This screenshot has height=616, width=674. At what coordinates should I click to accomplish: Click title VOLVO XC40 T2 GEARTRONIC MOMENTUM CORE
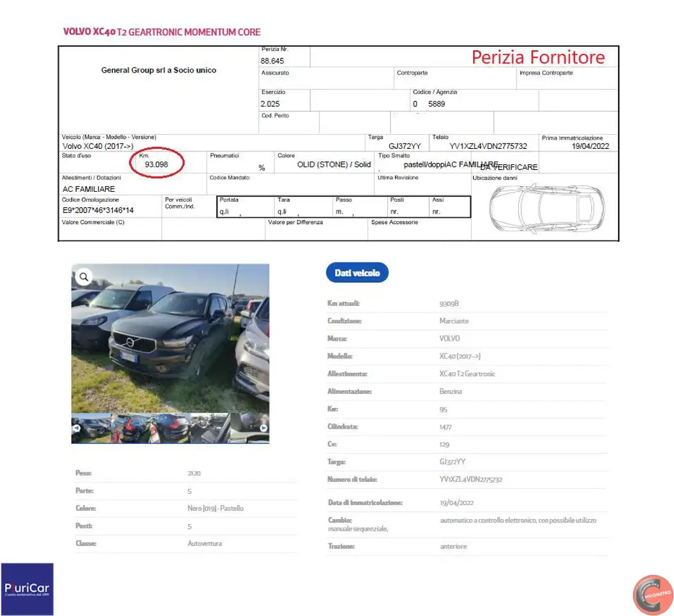(x=162, y=32)
